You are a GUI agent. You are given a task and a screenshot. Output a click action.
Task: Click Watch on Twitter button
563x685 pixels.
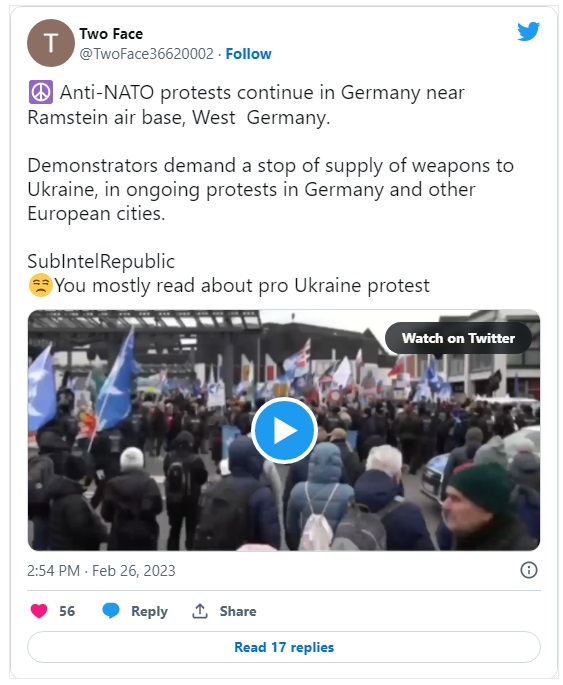458,338
